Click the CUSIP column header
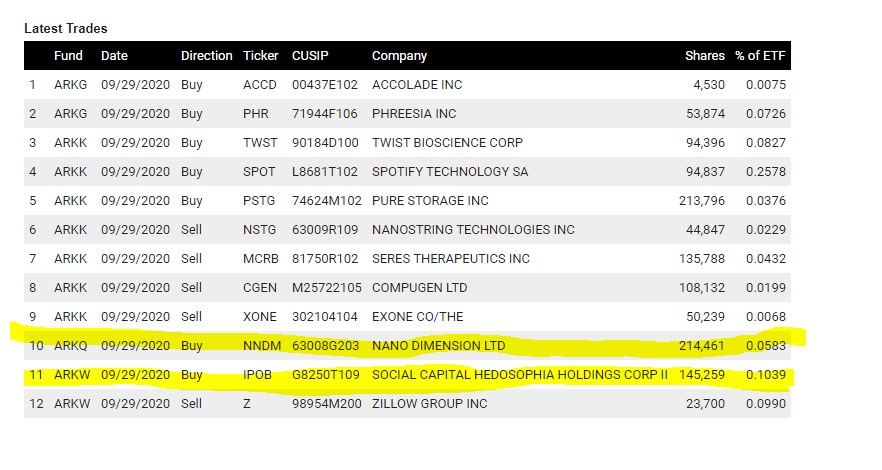 click(310, 56)
